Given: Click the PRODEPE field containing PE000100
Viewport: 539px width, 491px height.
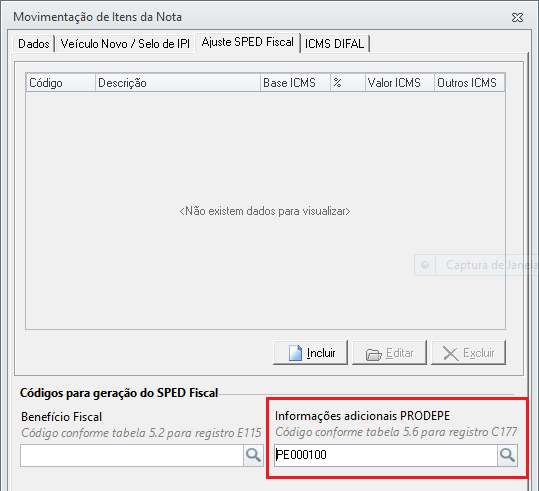Looking at the screenshot, I should coord(386,455).
